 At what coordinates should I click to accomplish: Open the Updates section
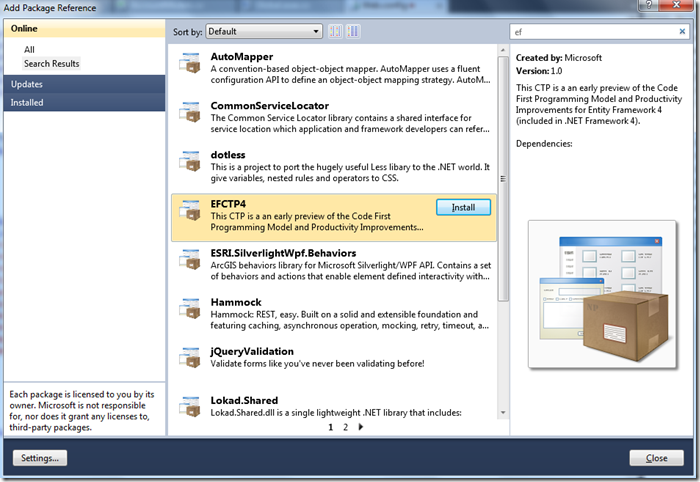pyautogui.click(x=84, y=84)
